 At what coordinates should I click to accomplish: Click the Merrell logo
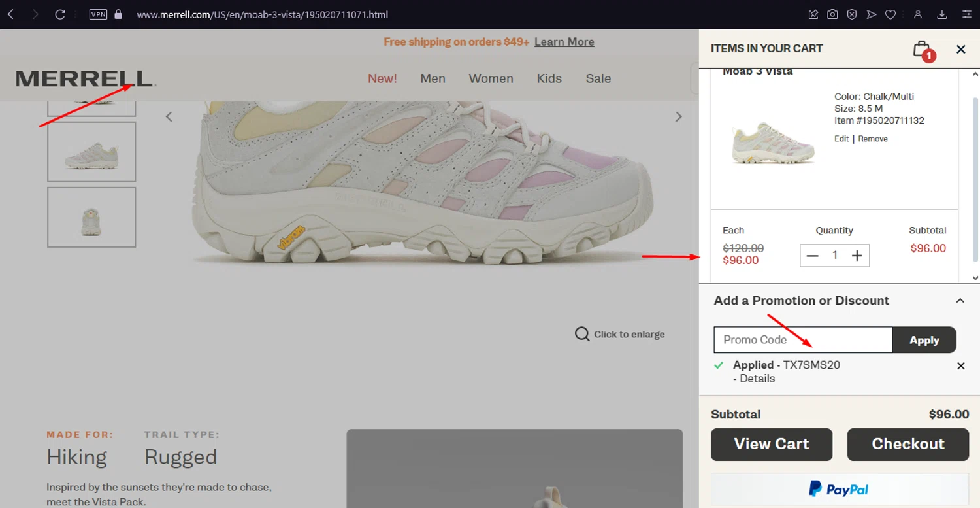click(86, 78)
